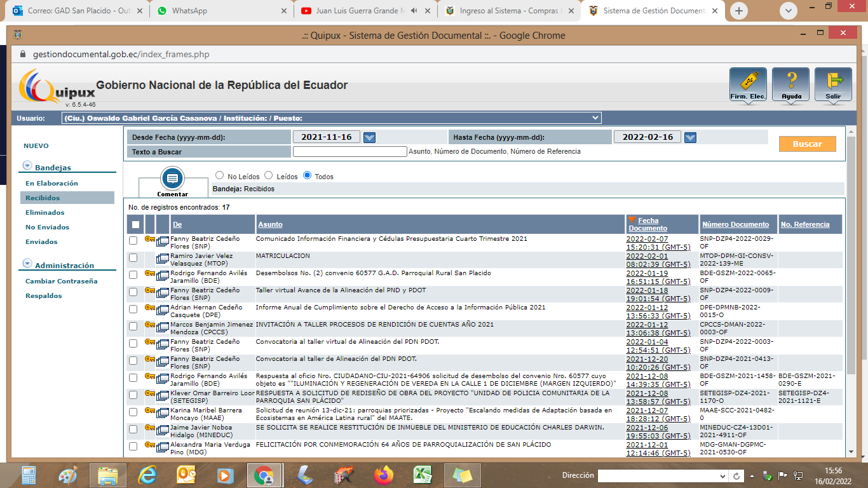Sort the table by Asunto column header
Viewport: 868px width, 488px height.
[270, 224]
